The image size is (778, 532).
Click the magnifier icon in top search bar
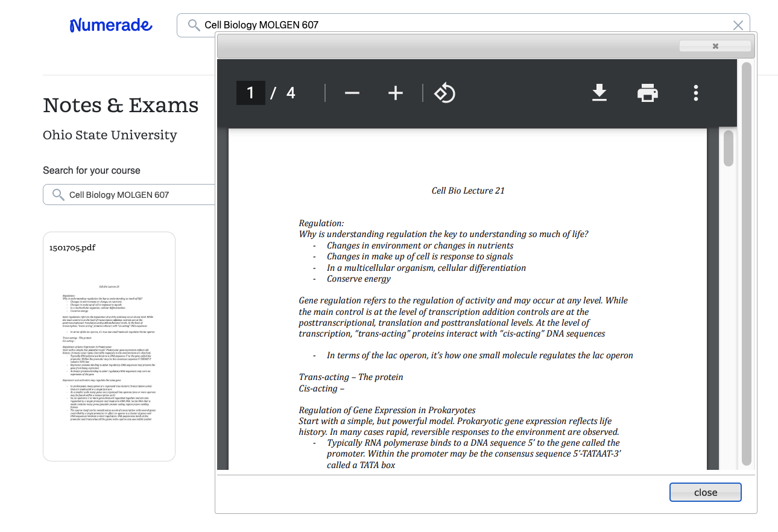pos(194,25)
